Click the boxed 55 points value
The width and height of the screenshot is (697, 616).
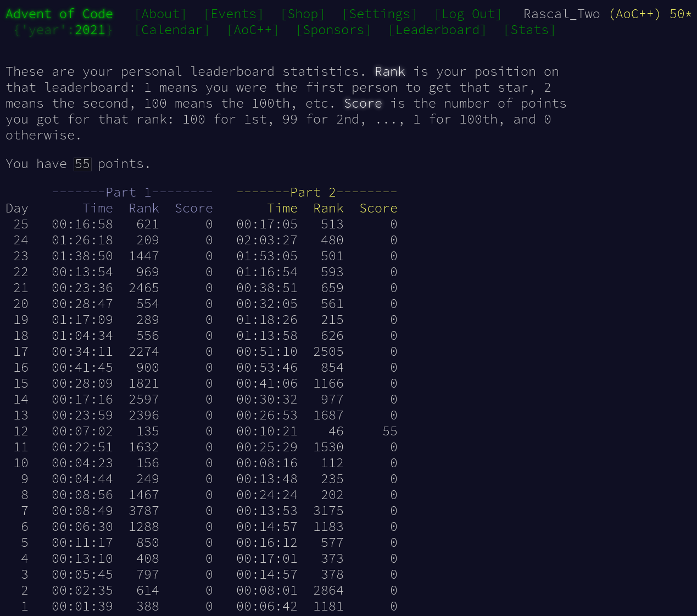coord(82,164)
